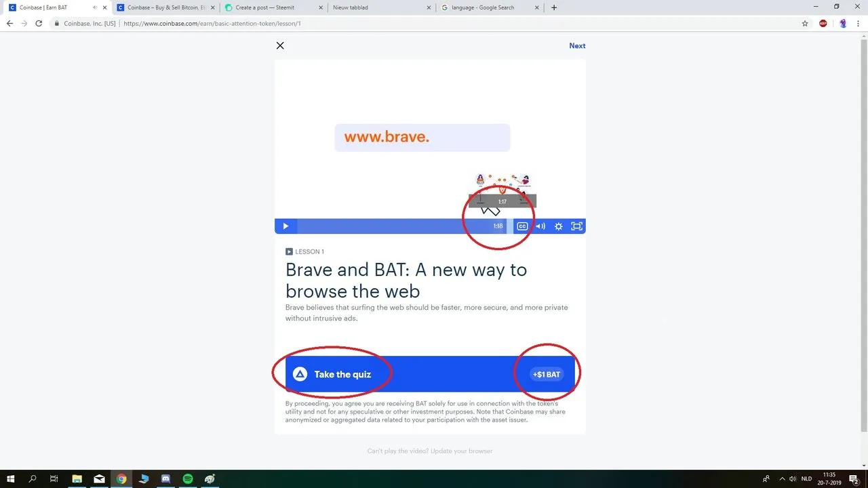Open People icon in system tray
This screenshot has width=868, height=488.
click(766, 479)
